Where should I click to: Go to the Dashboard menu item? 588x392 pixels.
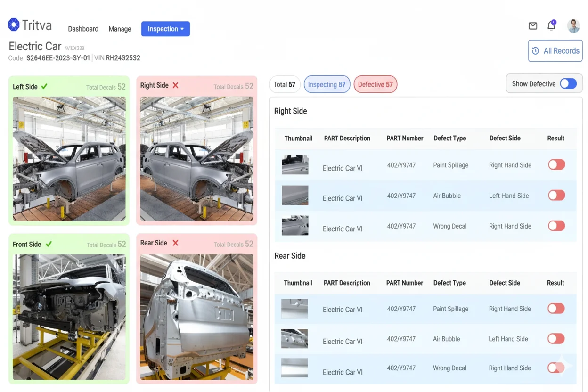click(x=83, y=29)
